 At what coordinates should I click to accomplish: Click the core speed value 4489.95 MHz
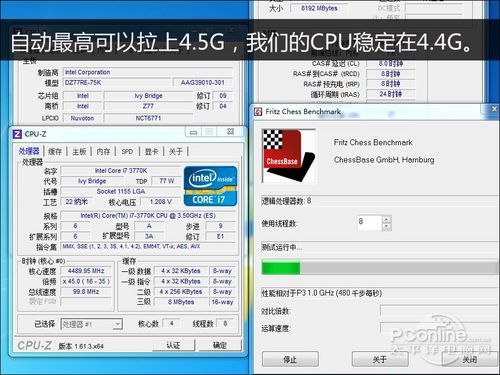tap(86, 271)
